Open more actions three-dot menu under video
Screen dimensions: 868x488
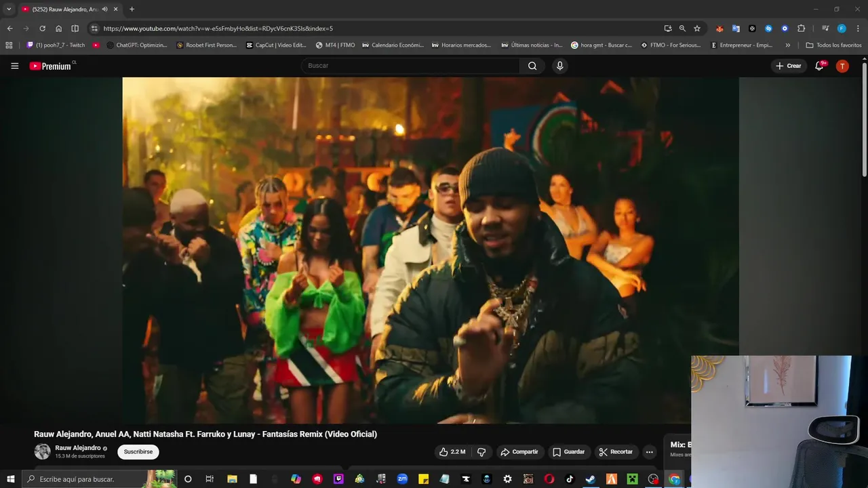649,452
